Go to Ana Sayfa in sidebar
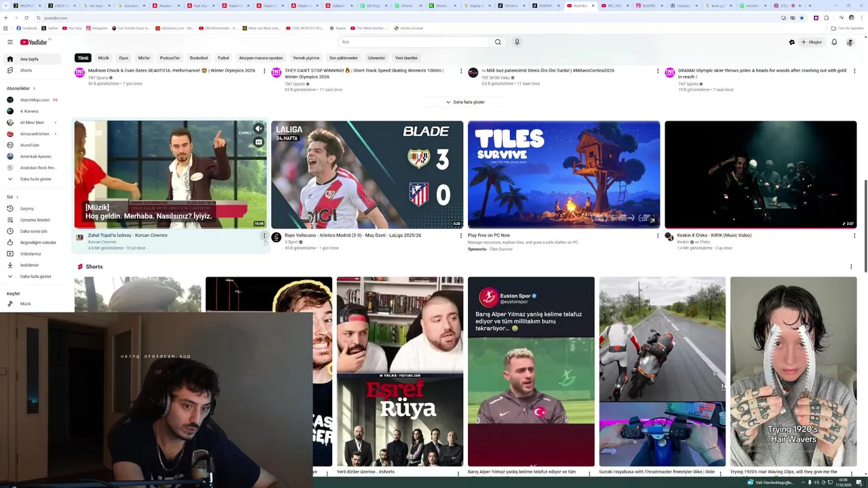The image size is (868, 488). [33, 59]
